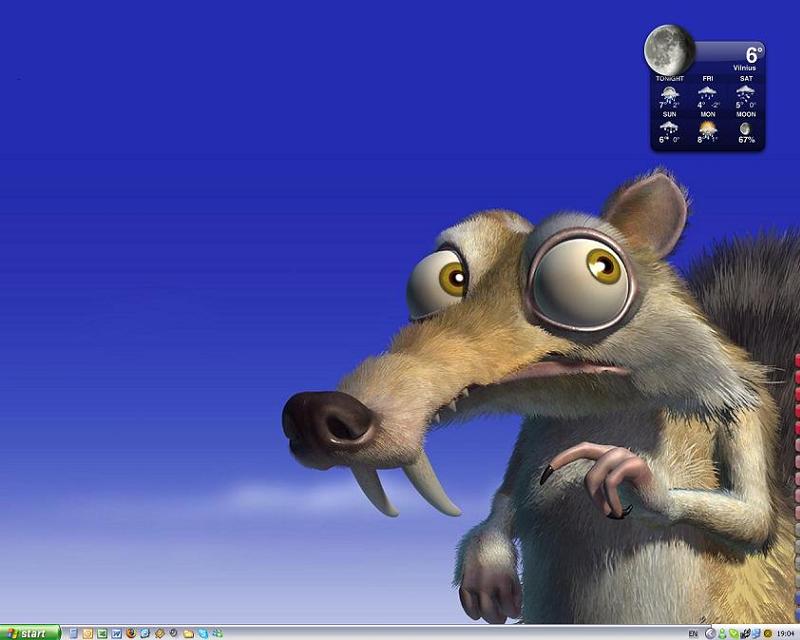This screenshot has height=640, width=800.
Task: Open Firefox from the Quick Launch bar
Action: (x=131, y=633)
